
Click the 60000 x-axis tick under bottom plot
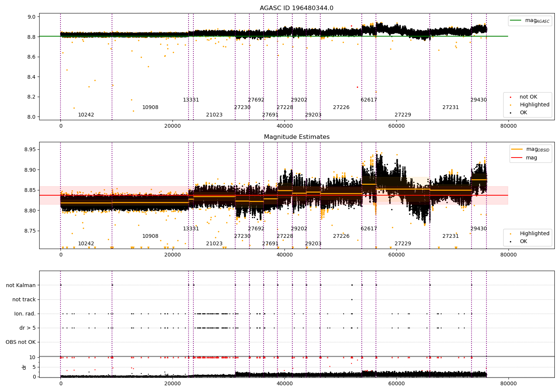[396, 384]
